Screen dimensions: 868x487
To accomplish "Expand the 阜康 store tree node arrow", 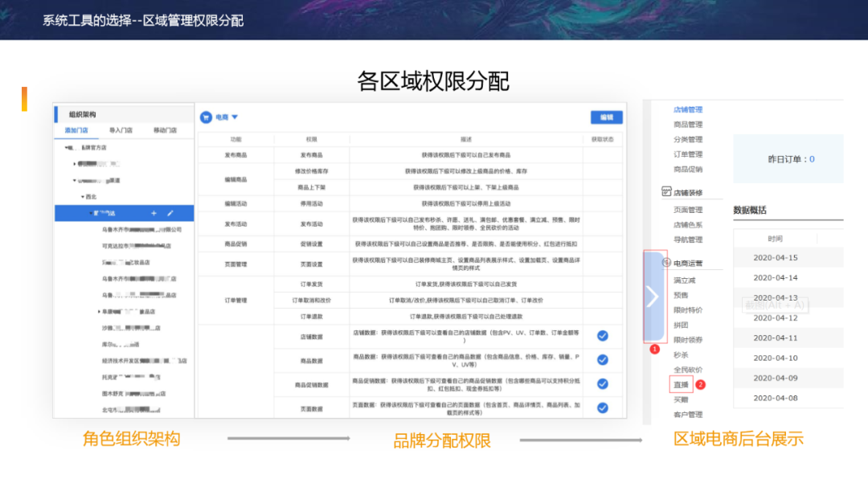I will [99, 312].
